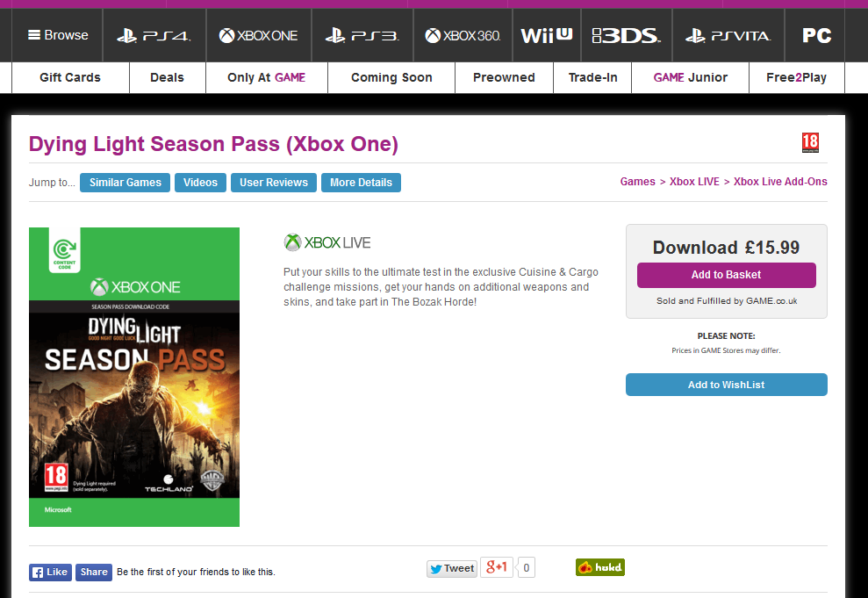Click the PEGI 18 rating badge
The height and width of the screenshot is (598, 868).
tap(810, 142)
